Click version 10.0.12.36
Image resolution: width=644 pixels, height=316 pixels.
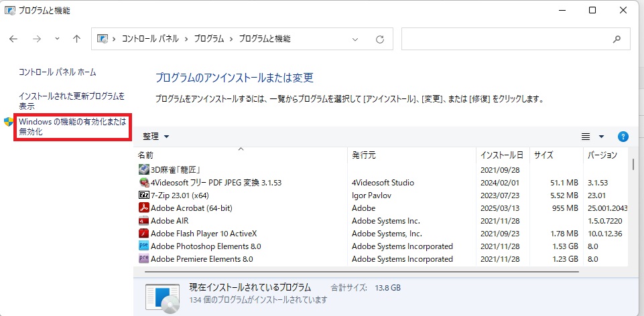pyautogui.click(x=604, y=234)
